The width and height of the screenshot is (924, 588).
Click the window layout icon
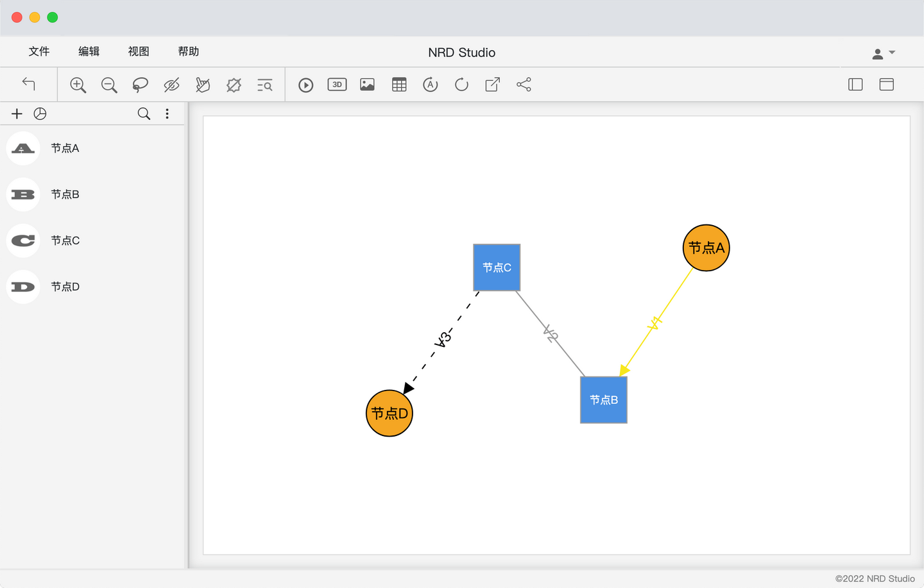[x=887, y=84]
